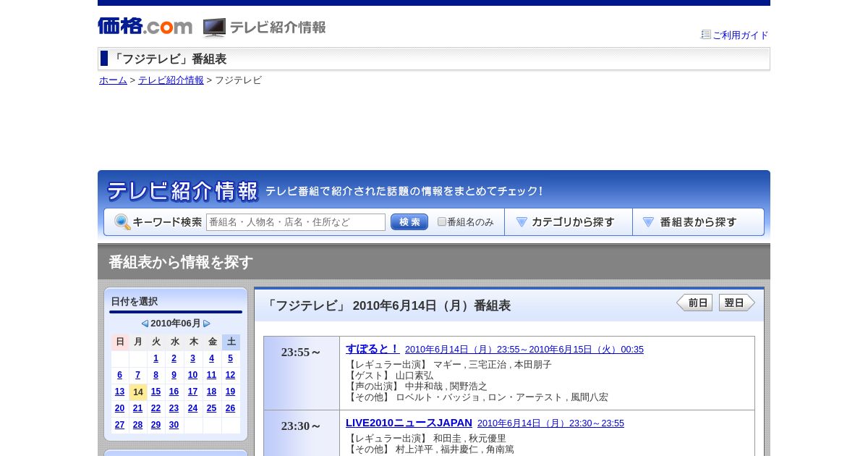This screenshot has width=868, height=456.
Task: Click the テレビ紹介情報 blue banner title
Action: [182, 191]
